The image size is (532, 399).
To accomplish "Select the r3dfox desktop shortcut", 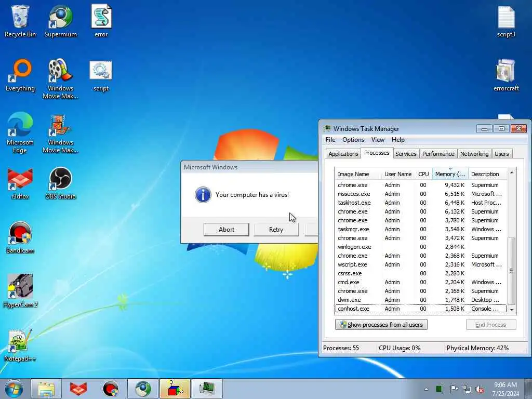I will [20, 183].
